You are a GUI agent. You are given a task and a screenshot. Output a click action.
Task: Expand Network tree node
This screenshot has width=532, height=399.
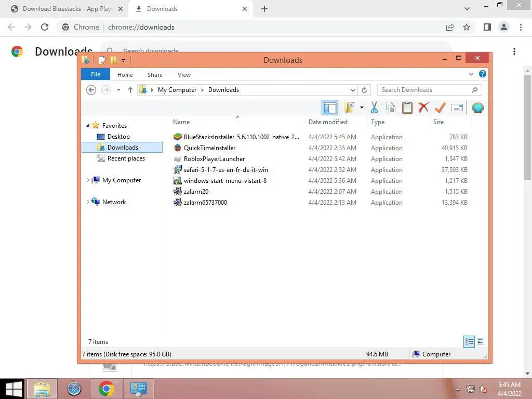point(88,202)
